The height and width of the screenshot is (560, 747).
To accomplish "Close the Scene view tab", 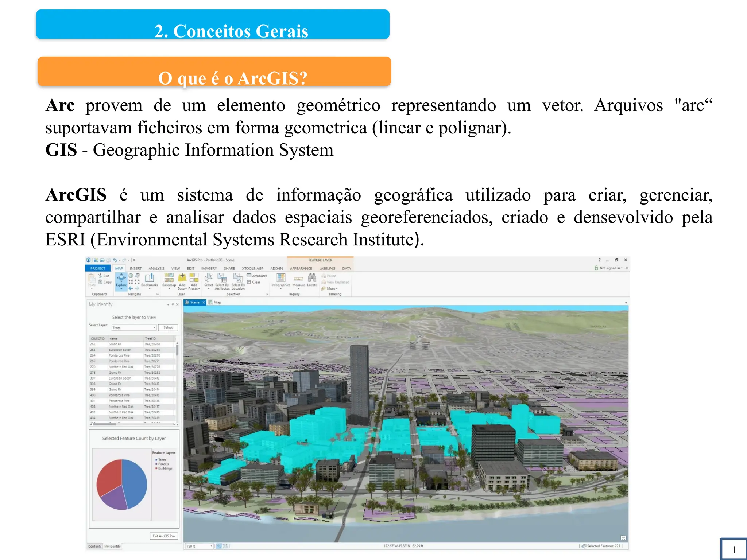I will click(x=204, y=302).
